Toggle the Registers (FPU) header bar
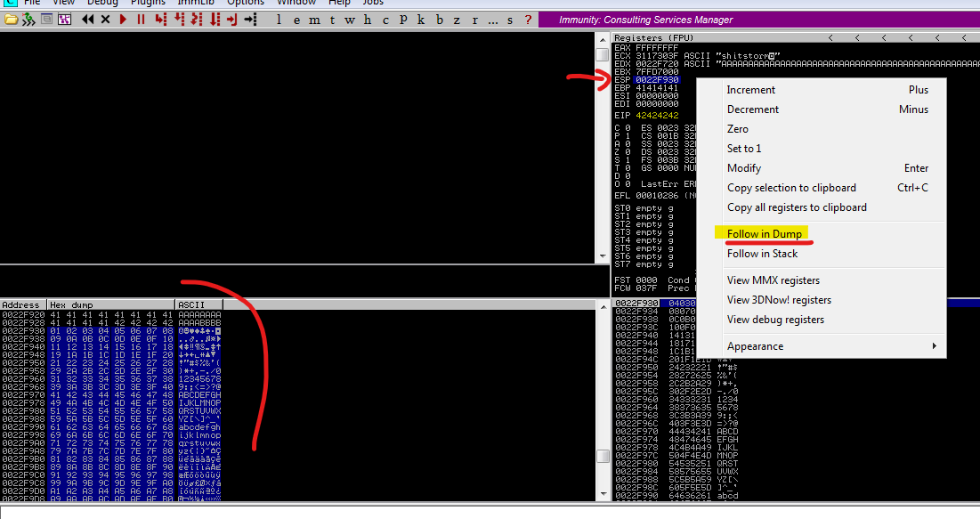 [x=795, y=38]
